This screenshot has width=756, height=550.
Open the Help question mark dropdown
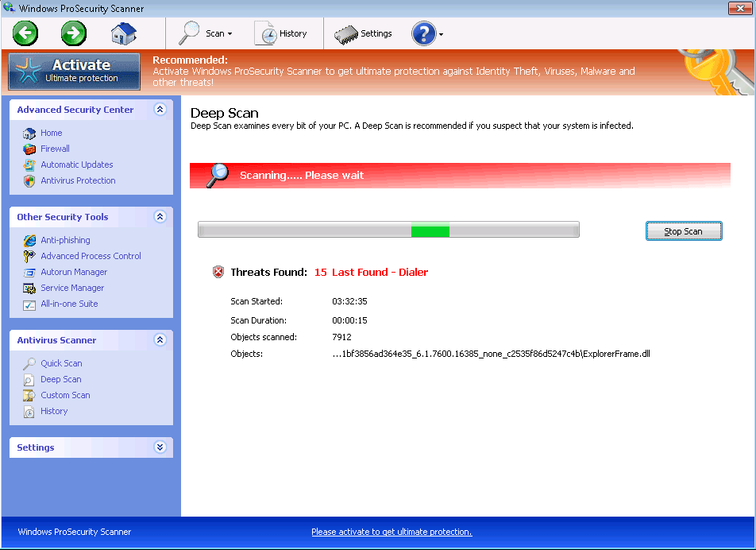tap(427, 33)
